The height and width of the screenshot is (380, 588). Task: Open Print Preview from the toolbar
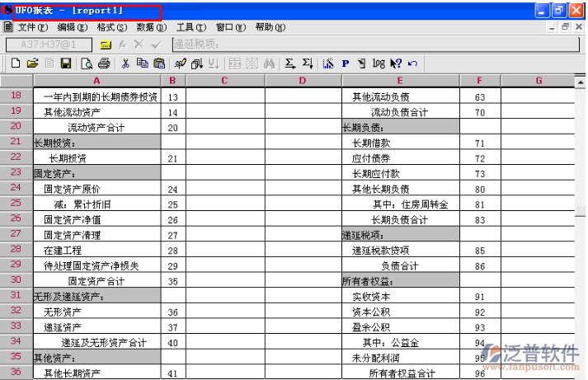click(x=87, y=63)
